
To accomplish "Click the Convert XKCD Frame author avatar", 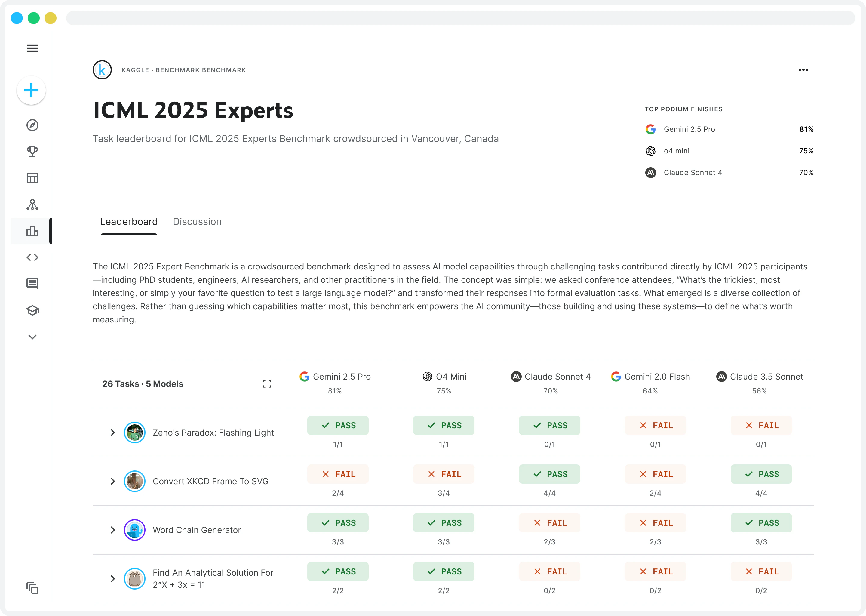I will [135, 481].
